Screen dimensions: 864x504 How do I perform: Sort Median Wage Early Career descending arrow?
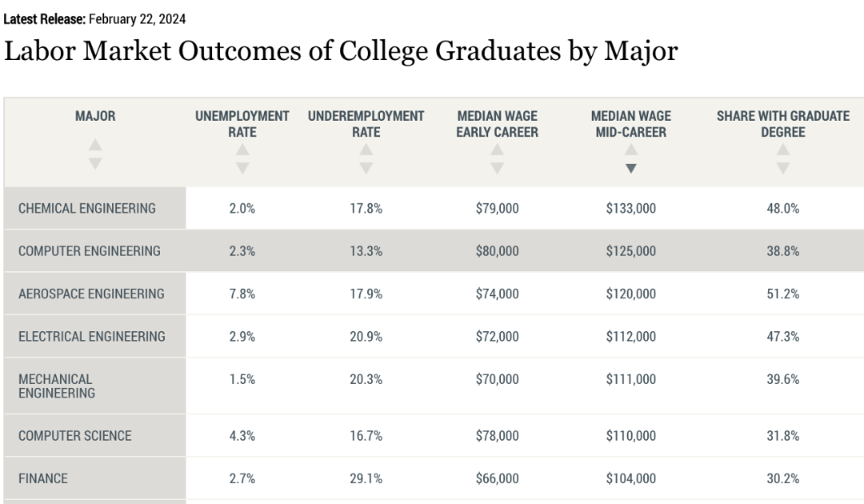497,168
